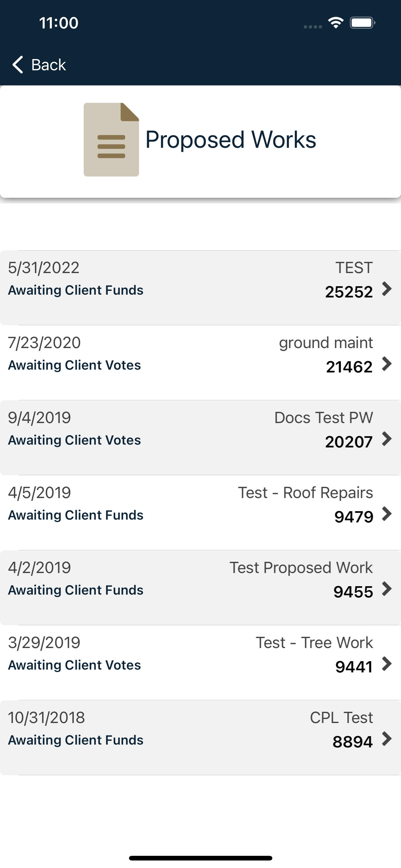Tap chevron beside Test Proposed Work 9455
401x868 pixels.
pos(387,589)
